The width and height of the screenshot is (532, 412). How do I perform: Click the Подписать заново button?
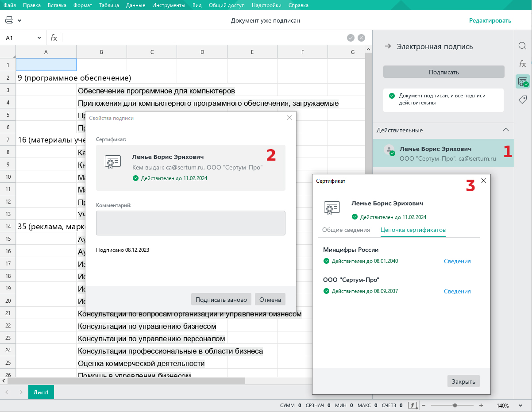[x=221, y=300]
